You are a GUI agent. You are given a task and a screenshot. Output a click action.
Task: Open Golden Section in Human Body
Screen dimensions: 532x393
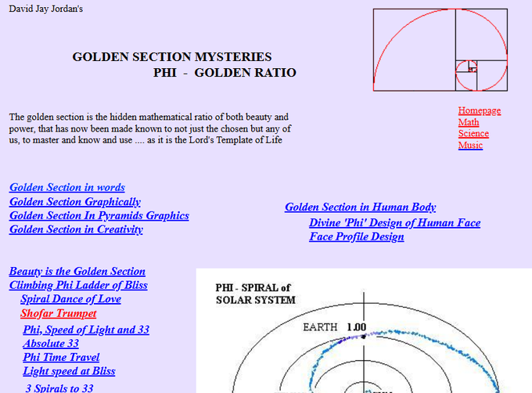point(361,207)
